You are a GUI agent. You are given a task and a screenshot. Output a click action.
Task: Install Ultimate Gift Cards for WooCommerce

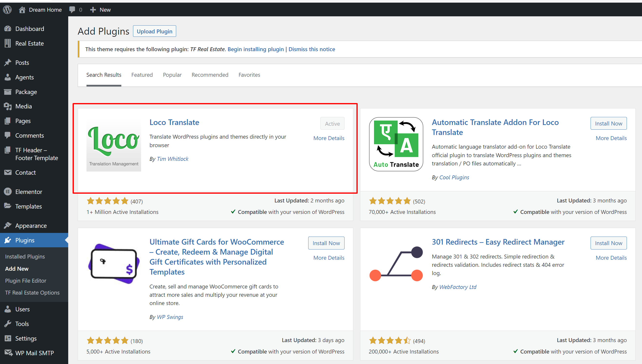click(x=326, y=243)
